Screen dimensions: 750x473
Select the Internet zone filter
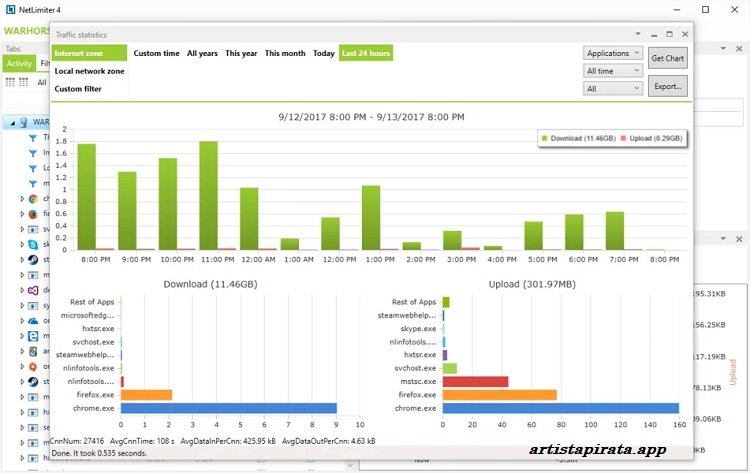click(90, 53)
